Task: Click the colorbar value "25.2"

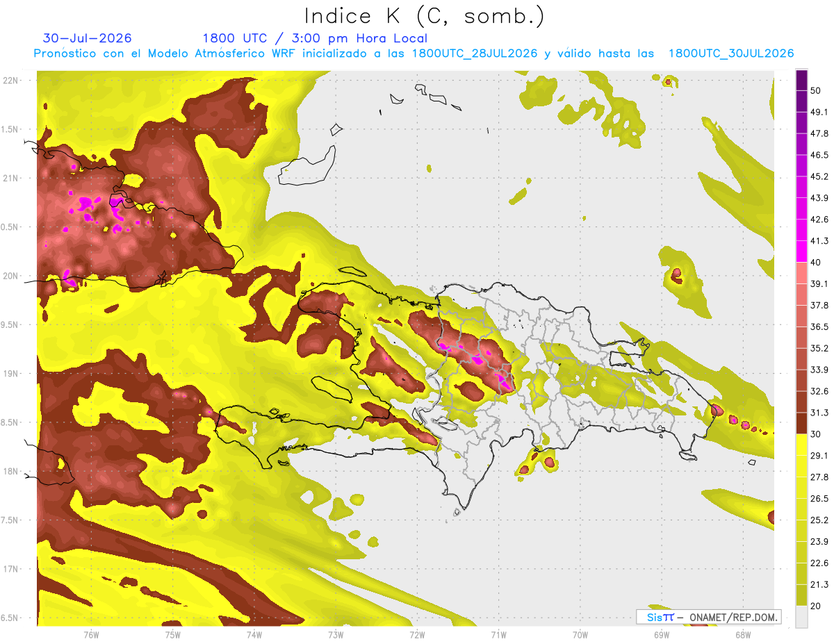Action: (819, 520)
